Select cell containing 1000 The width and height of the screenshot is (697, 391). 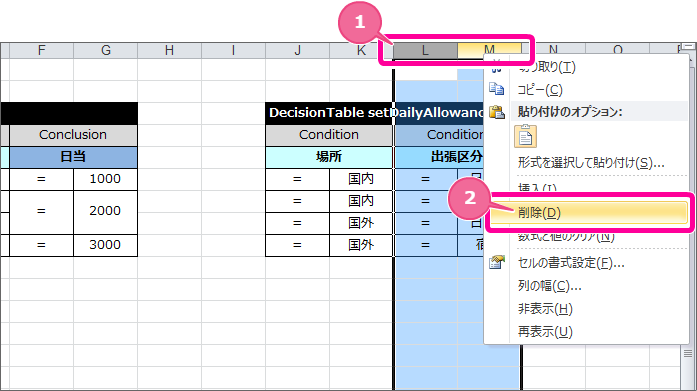(x=105, y=179)
